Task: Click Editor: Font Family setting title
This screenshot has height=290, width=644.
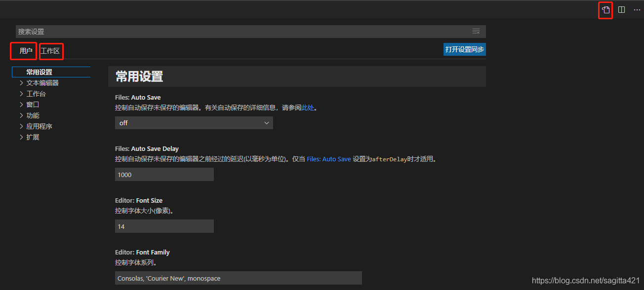Action: click(x=142, y=253)
